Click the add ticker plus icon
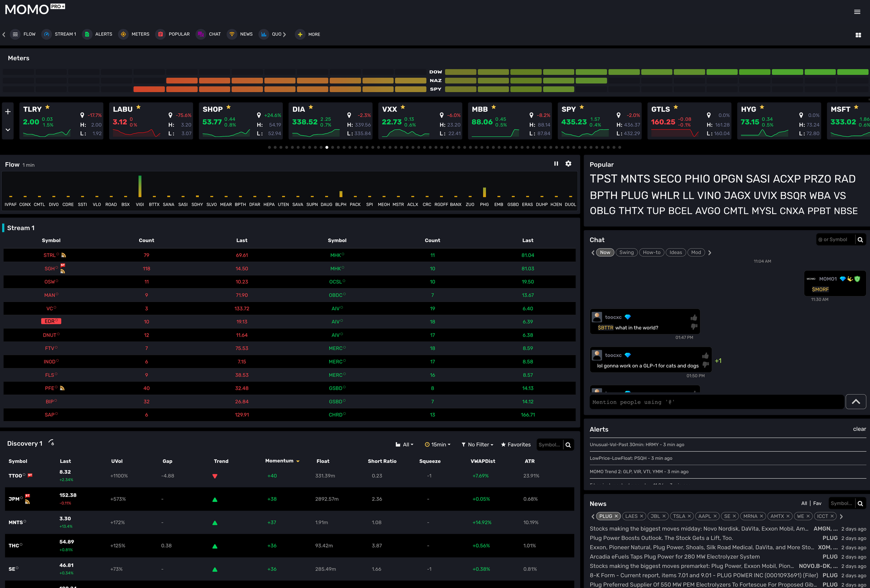 click(x=8, y=112)
